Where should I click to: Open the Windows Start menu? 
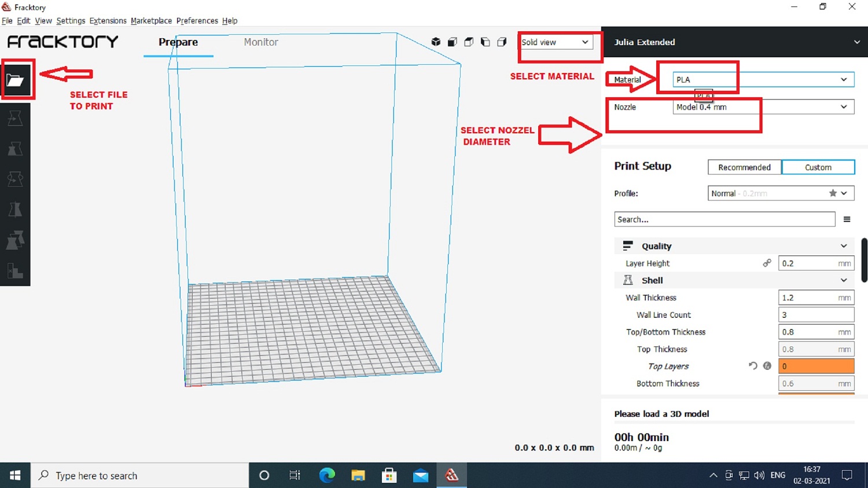(15, 475)
